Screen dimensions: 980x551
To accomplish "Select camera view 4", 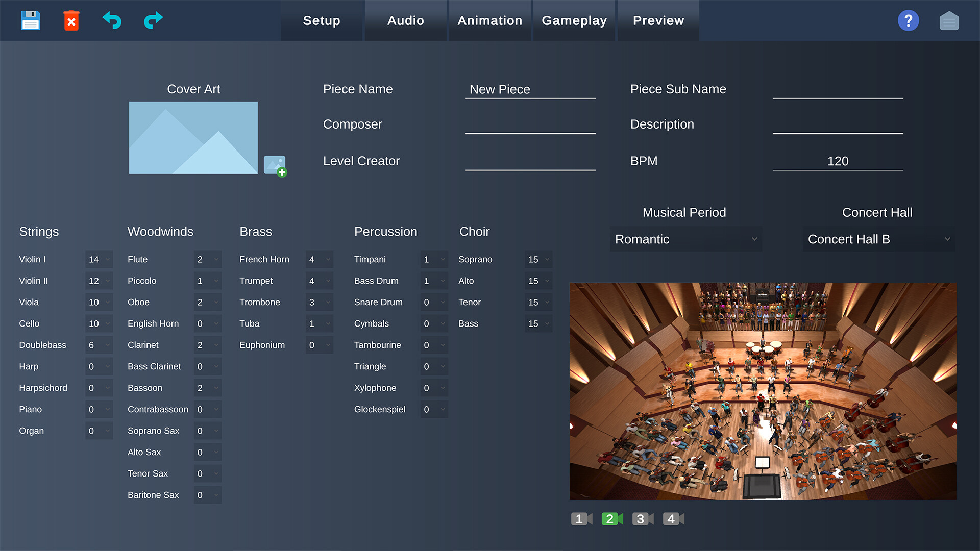I will pyautogui.click(x=673, y=519).
